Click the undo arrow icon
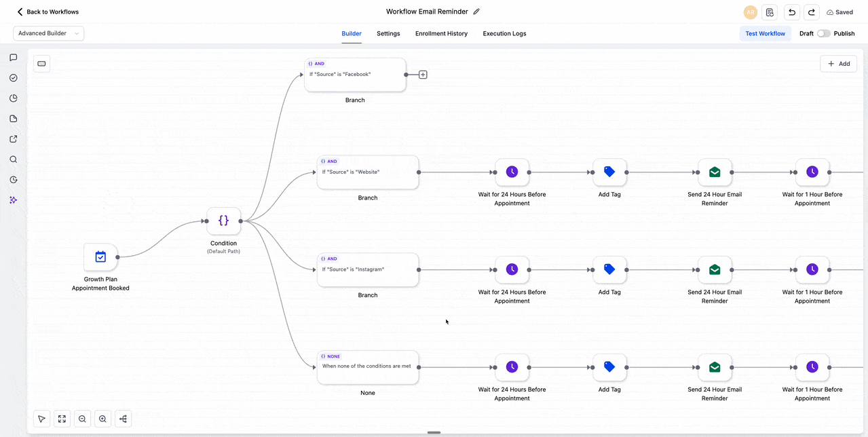Image resolution: width=868 pixels, height=437 pixels. click(x=791, y=12)
